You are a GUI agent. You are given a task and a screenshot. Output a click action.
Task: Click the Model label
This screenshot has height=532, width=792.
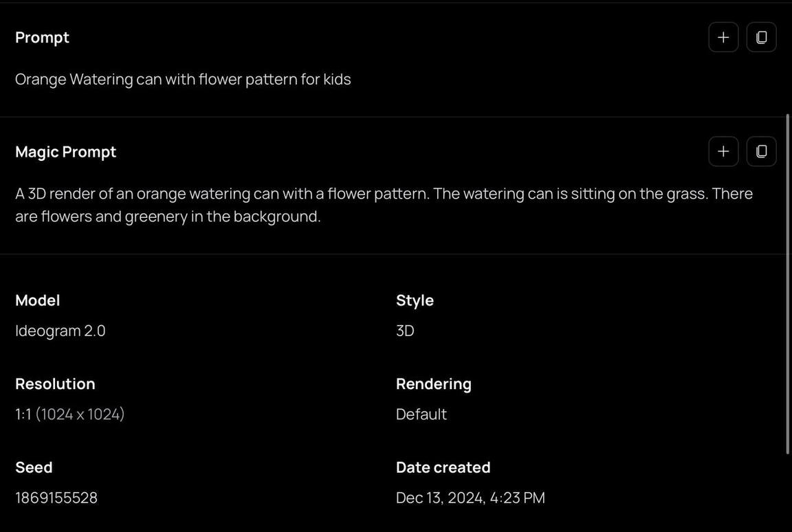pyautogui.click(x=37, y=300)
